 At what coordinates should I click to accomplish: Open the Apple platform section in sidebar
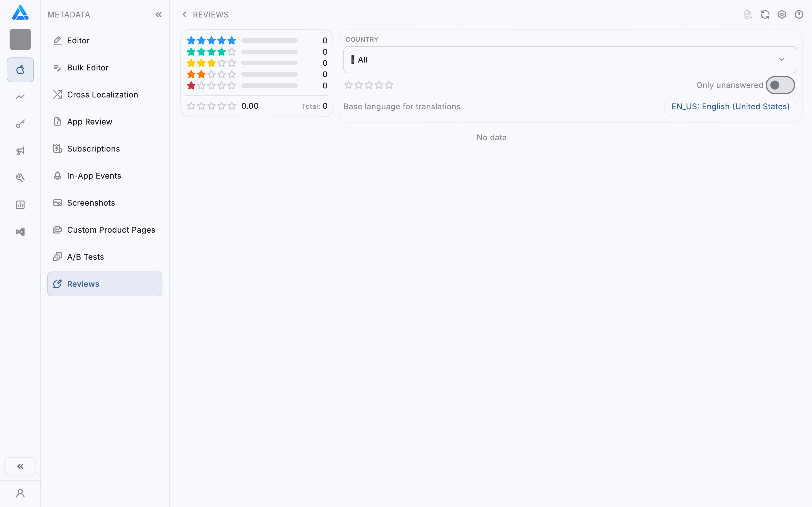tap(20, 70)
